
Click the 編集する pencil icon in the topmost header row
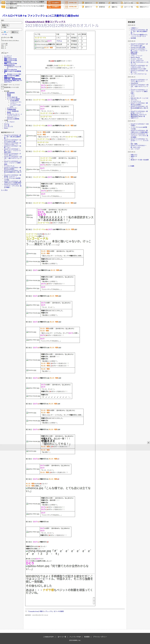[109, 3]
